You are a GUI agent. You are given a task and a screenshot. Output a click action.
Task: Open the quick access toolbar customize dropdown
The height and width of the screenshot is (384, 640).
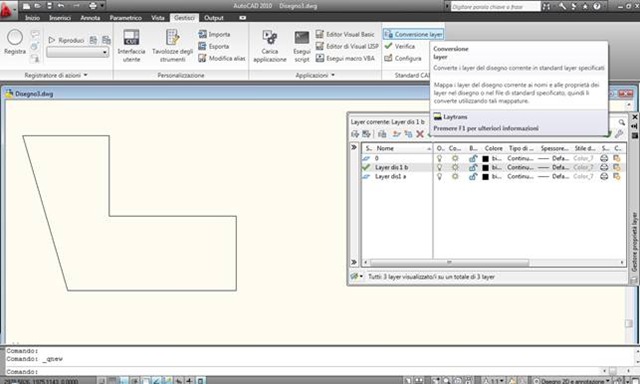[102, 6]
